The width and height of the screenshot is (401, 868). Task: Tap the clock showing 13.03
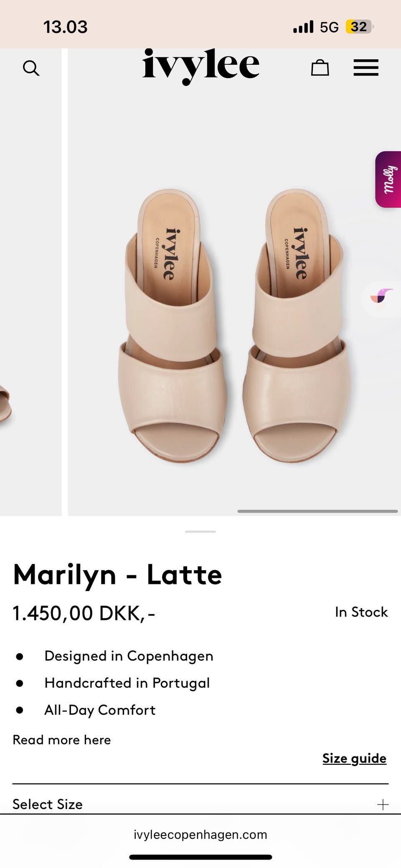(x=66, y=27)
